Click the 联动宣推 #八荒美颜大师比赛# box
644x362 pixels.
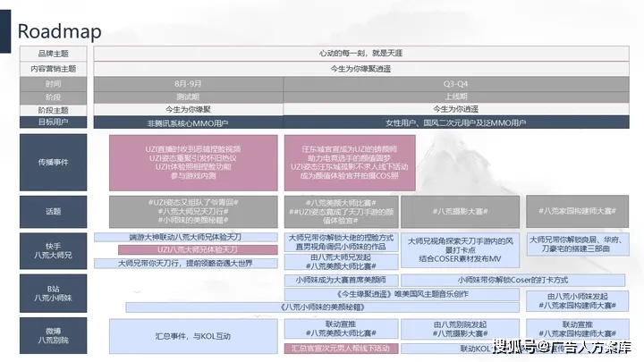click(342, 329)
